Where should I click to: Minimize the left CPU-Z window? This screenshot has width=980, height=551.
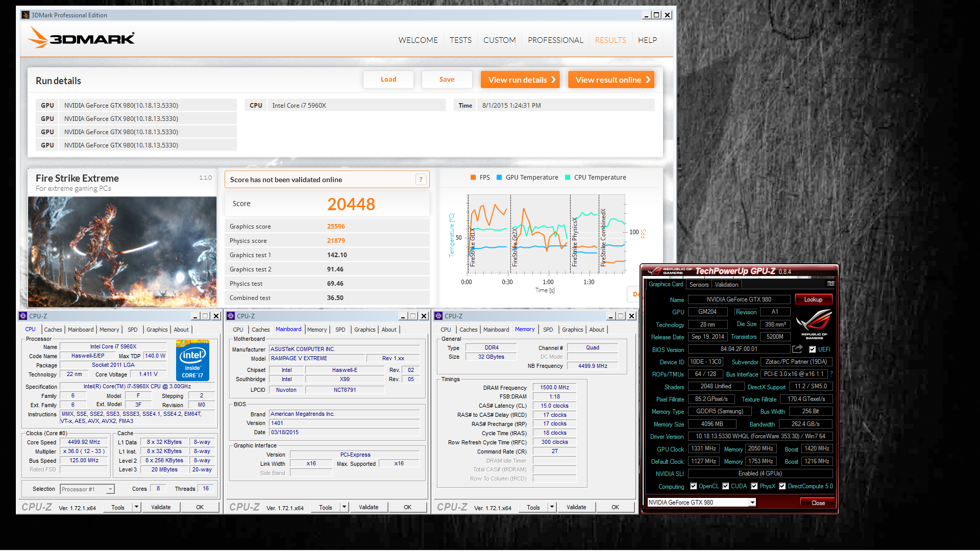point(195,316)
